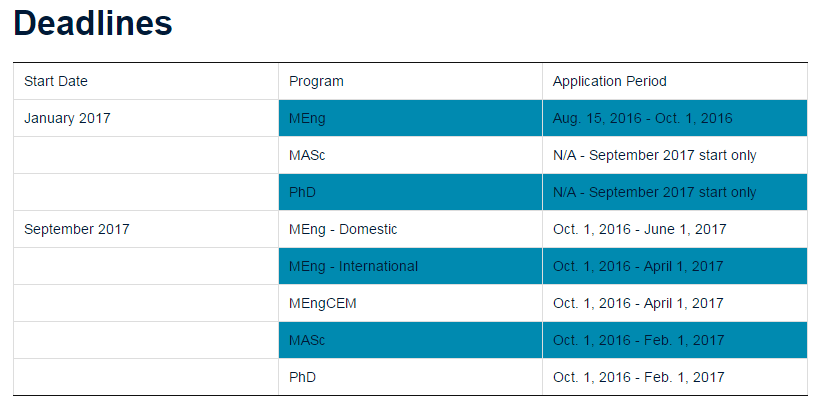The image size is (821, 406).
Task: Select the MASc cell for January 2017 start
Action: (x=308, y=155)
